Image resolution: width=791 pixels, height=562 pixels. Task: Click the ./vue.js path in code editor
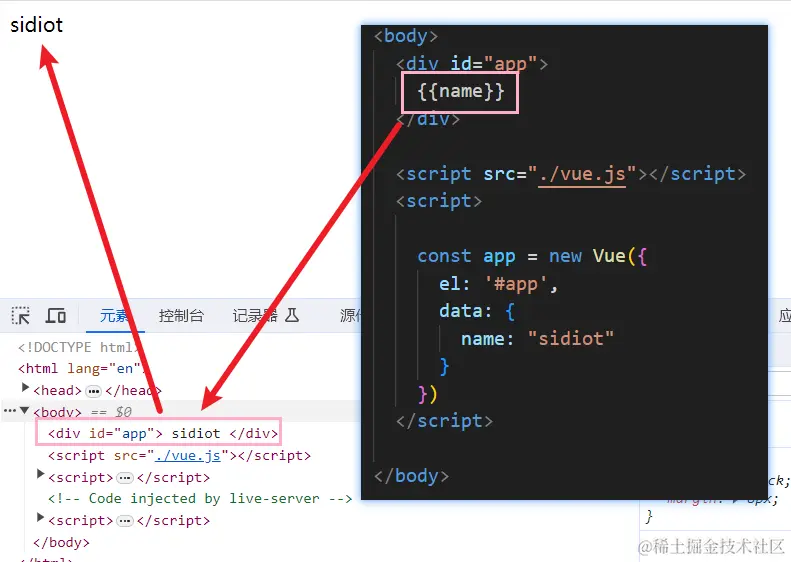click(582, 174)
